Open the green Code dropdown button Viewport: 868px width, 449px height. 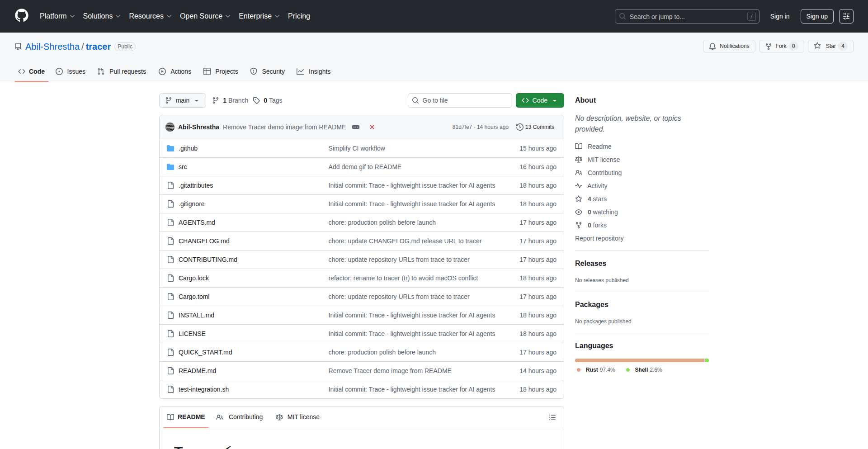tap(540, 100)
